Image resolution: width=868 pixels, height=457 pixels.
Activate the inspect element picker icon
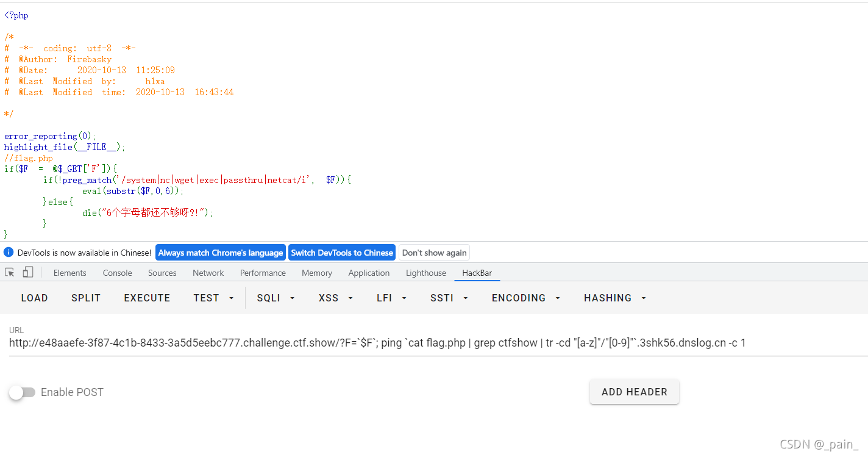click(x=10, y=272)
